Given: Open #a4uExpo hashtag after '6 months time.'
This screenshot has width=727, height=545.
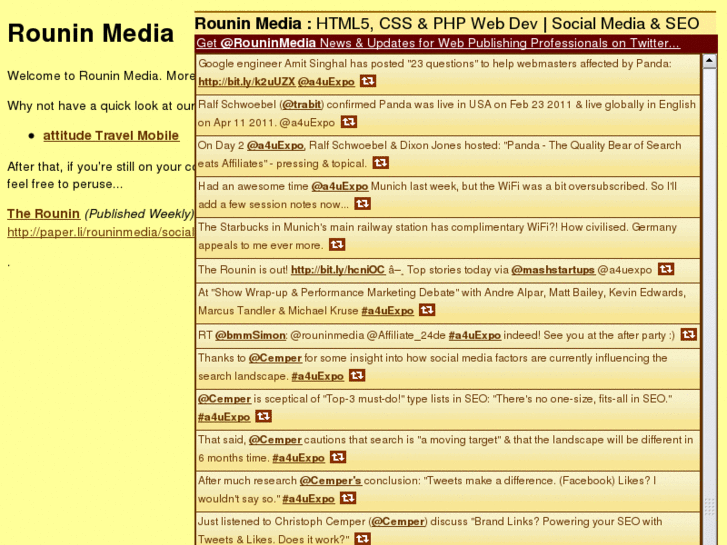Looking at the screenshot, I should 299,458.
